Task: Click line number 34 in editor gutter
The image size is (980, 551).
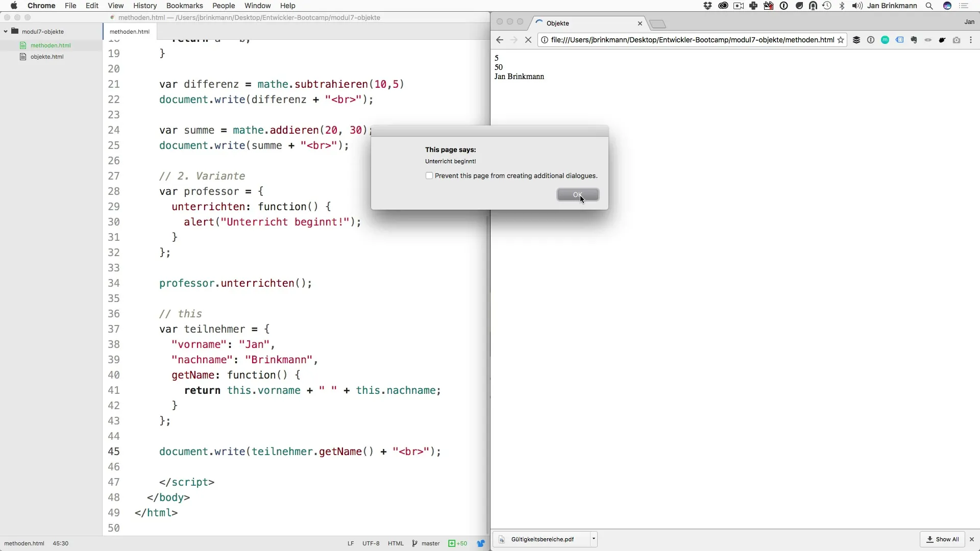Action: 114,283
